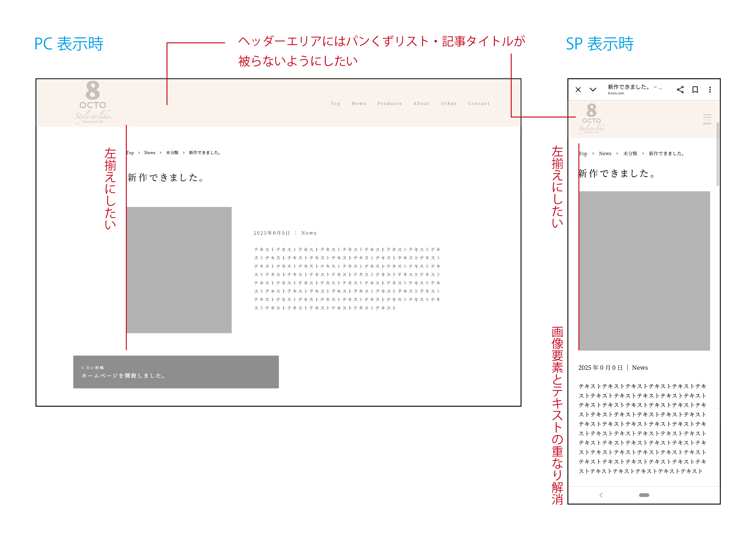This screenshot has height=535, width=756.
Task: Click the PC article body text block
Action: coord(347,279)
